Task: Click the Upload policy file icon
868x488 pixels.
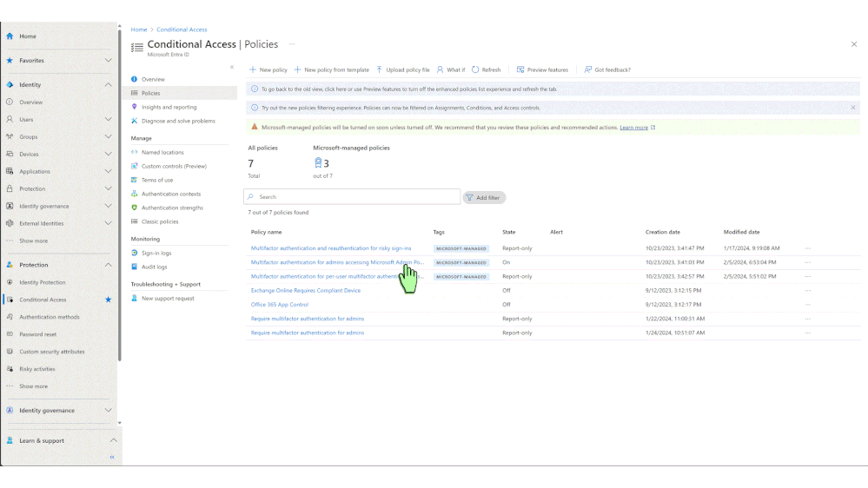Action: [379, 69]
